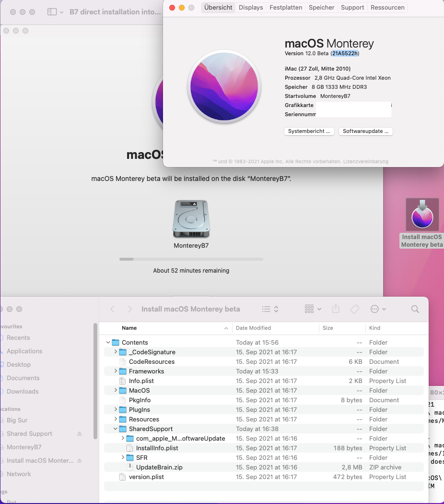Open the Lizenzvereinbarung link
444x504 pixels.
(366, 161)
